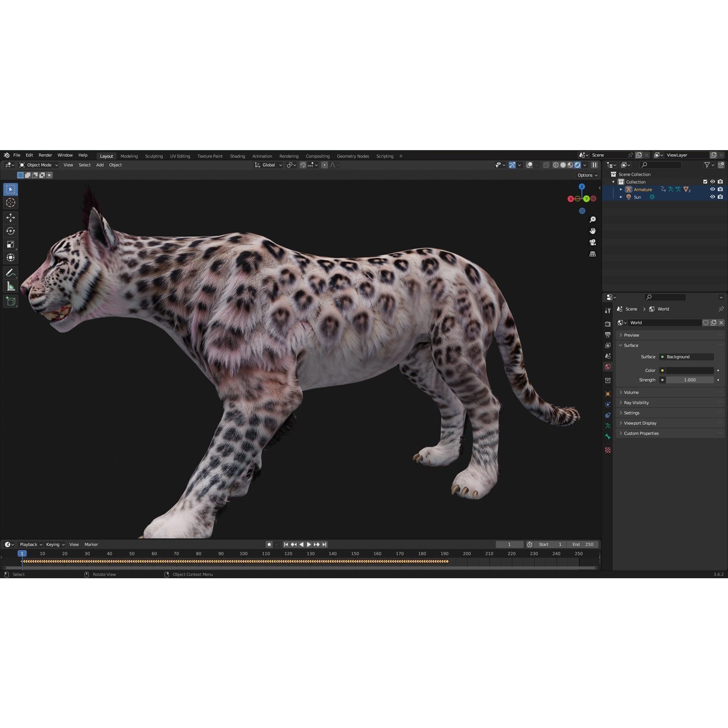This screenshot has width=728, height=728.
Task: Activate the Measure tool
Action: (10, 286)
